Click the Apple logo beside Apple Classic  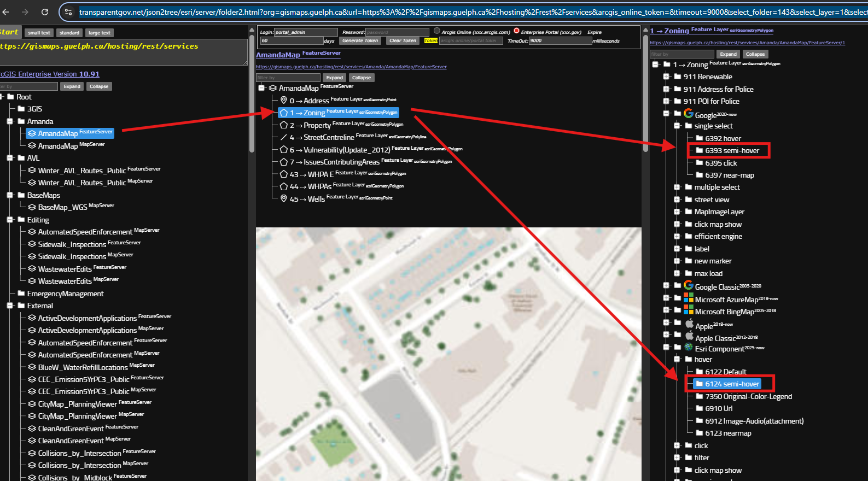pyautogui.click(x=689, y=336)
